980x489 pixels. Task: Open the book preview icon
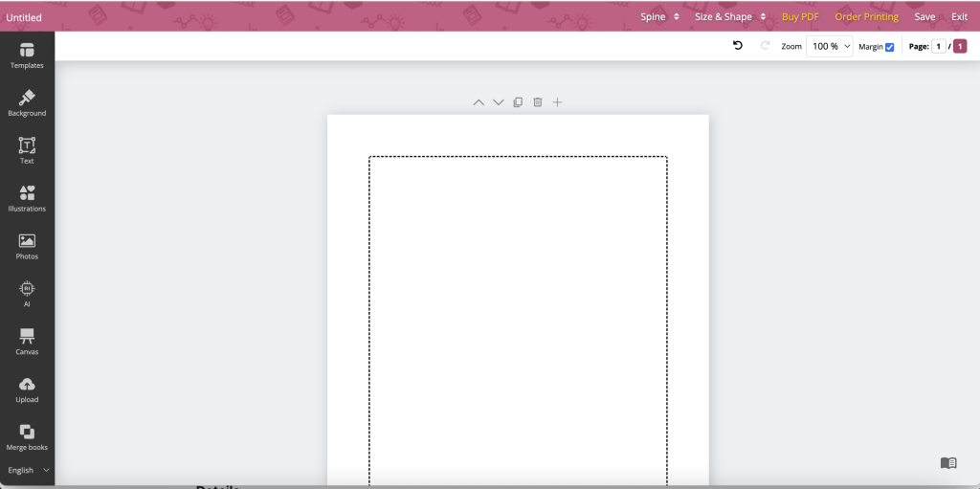point(948,463)
